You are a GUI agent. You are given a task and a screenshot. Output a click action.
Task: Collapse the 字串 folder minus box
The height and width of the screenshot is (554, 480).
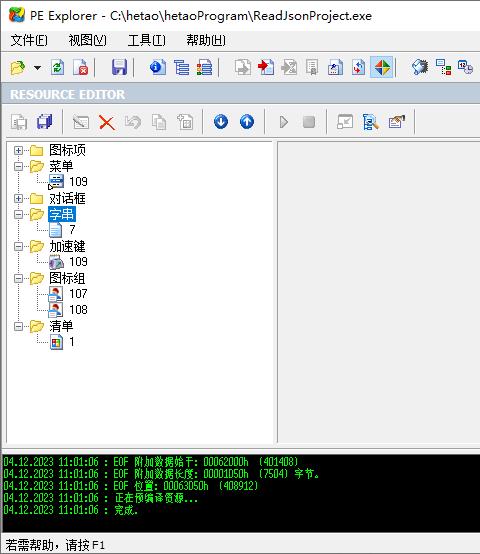tap(18, 214)
